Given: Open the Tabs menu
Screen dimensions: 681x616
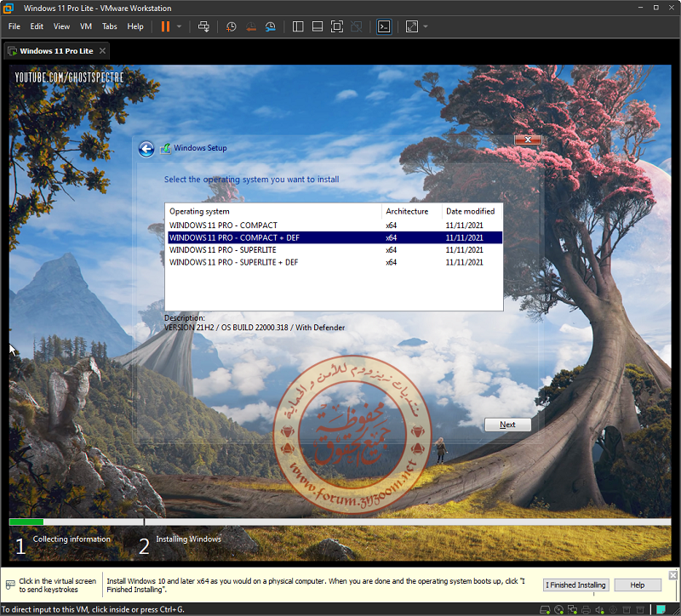Looking at the screenshot, I should (x=110, y=26).
